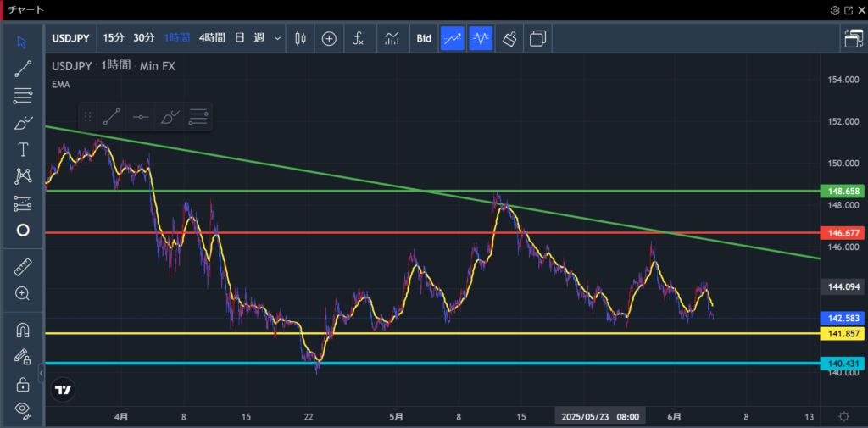The image size is (868, 428).
Task: Select the line tool in the floating toolbar
Action: (112, 117)
